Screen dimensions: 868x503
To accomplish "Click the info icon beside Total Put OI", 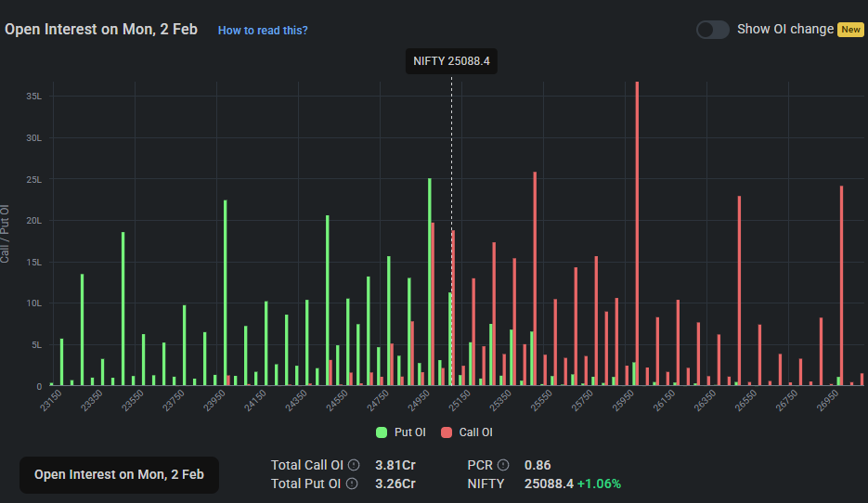I will click(354, 484).
